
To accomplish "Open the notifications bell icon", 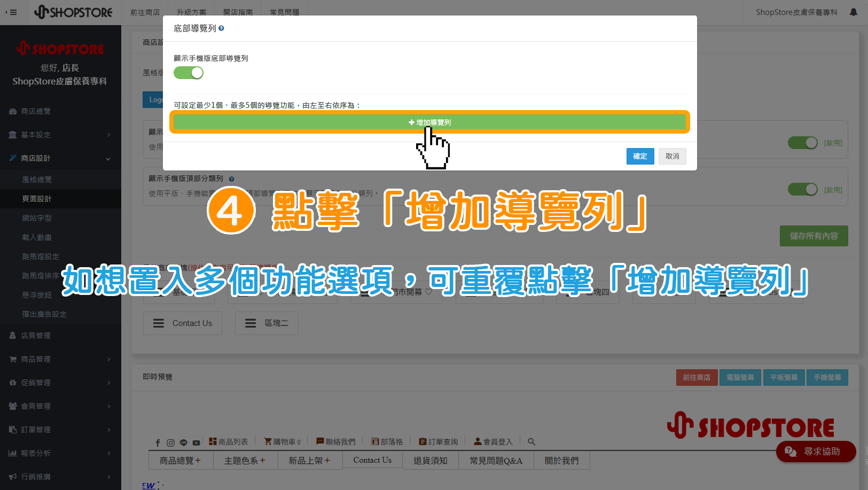I will point(854,12).
